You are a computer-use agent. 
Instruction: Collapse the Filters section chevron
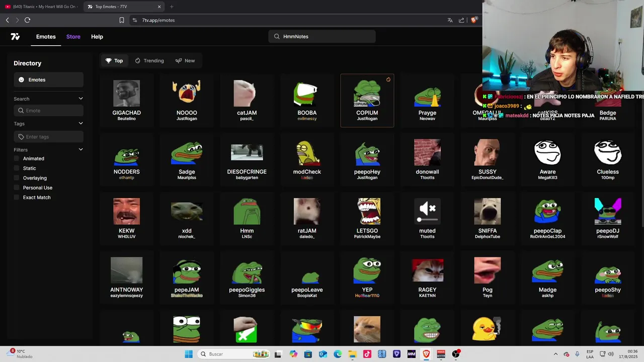[x=80, y=149]
